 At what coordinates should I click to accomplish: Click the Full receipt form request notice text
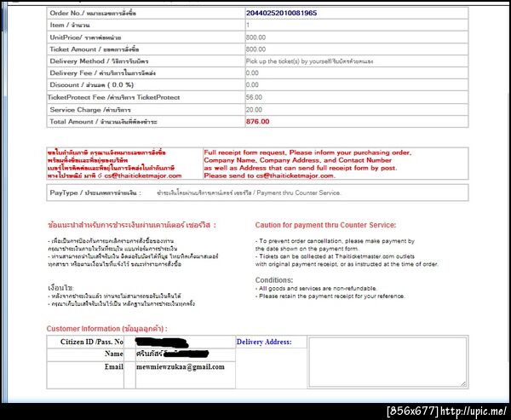point(308,164)
